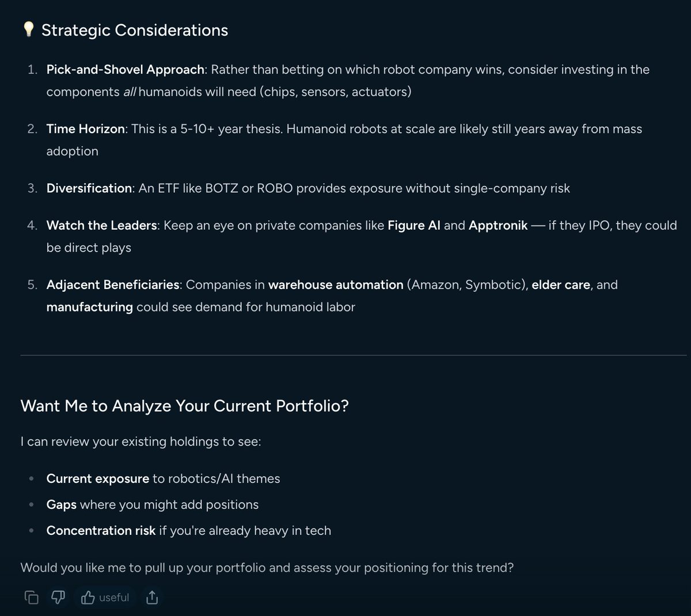
Task: Click the bold elder care text
Action: click(560, 284)
